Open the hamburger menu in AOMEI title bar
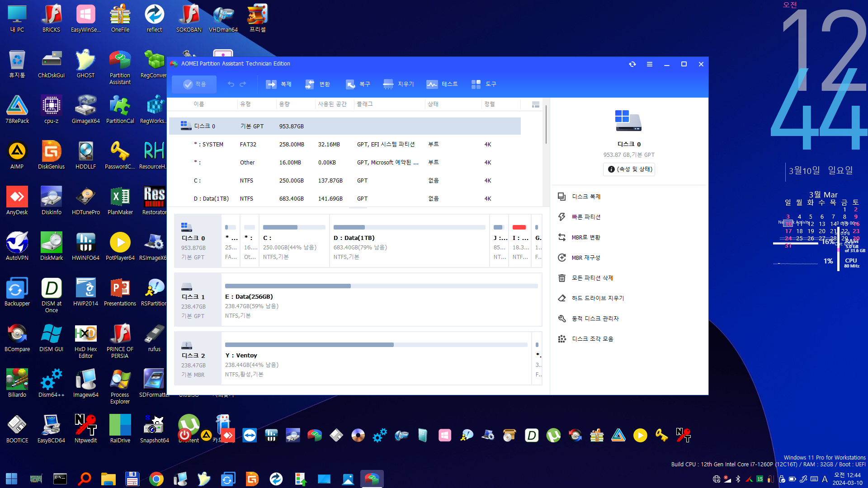 (650, 64)
